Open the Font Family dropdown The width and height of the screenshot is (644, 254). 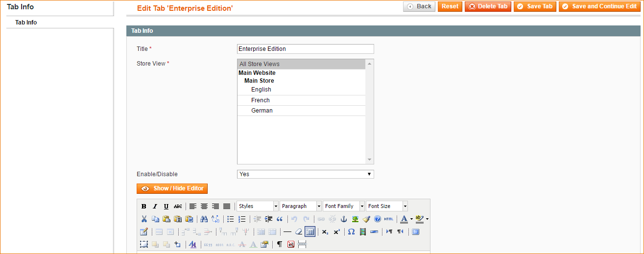pyautogui.click(x=344, y=207)
